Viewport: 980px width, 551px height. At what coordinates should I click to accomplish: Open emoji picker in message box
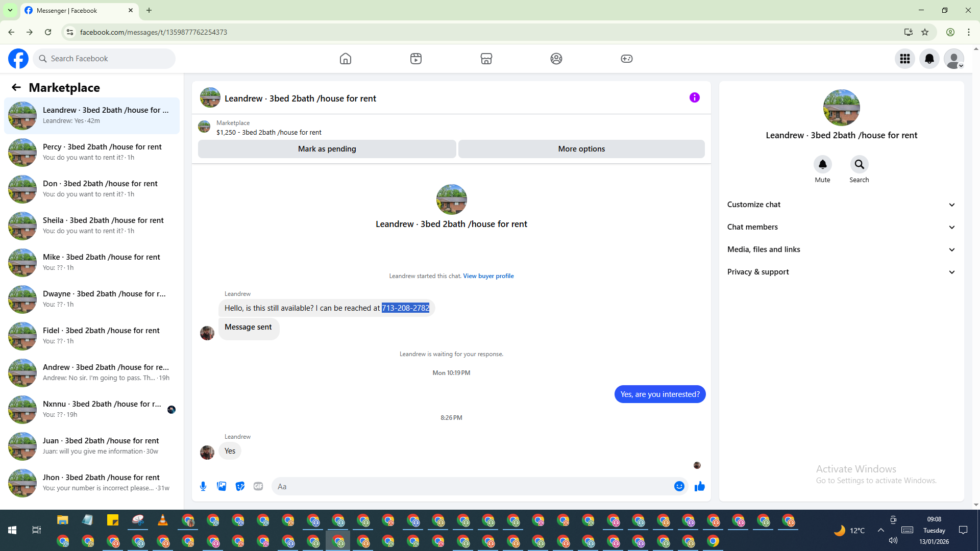pyautogui.click(x=679, y=486)
